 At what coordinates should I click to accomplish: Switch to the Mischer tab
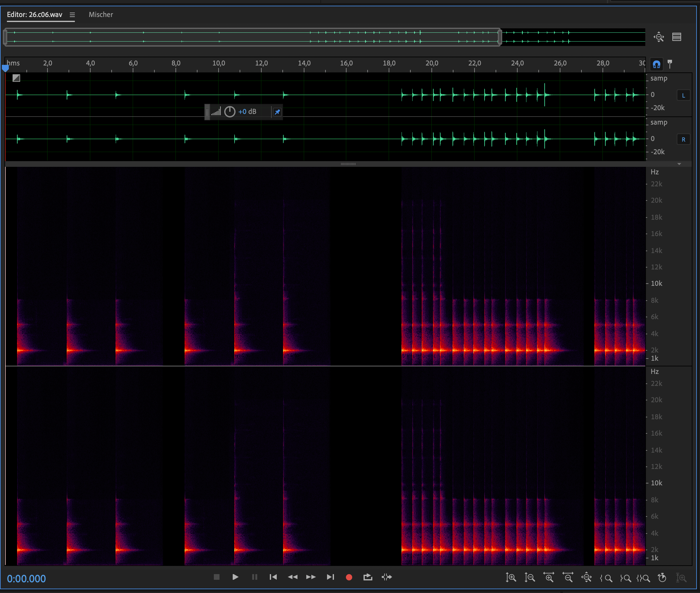(101, 15)
